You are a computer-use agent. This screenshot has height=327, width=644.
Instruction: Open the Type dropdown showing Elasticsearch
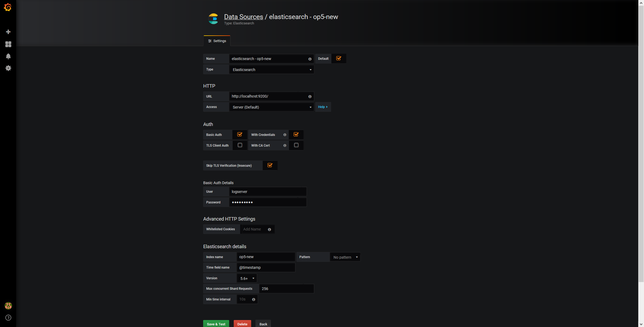(272, 70)
